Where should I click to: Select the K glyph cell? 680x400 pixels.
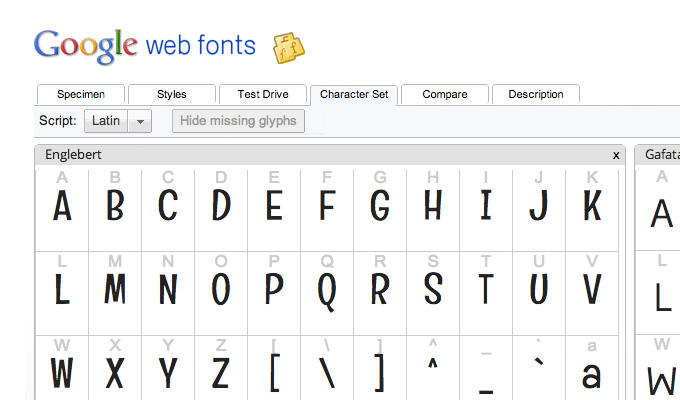592,210
